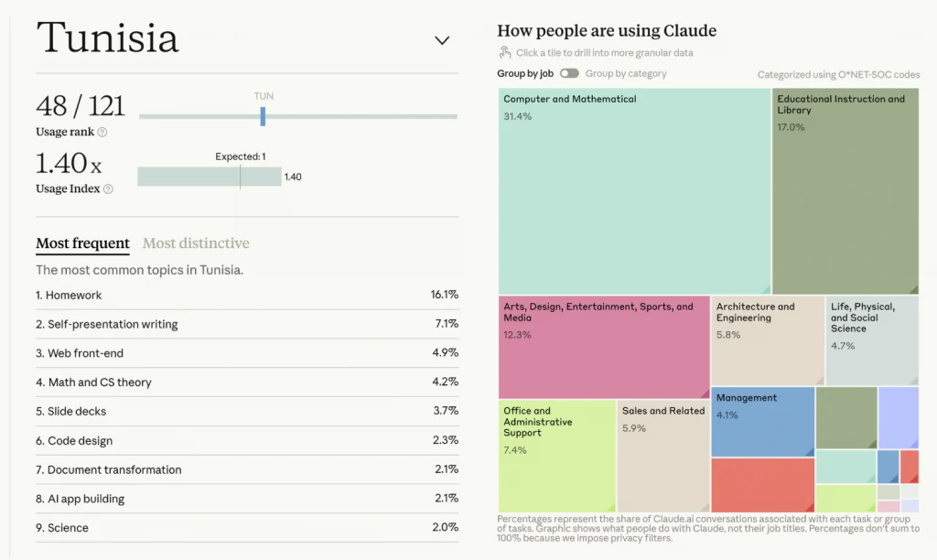The height and width of the screenshot is (560, 937).
Task: Toggle Group by job / category switch
Action: pos(569,73)
